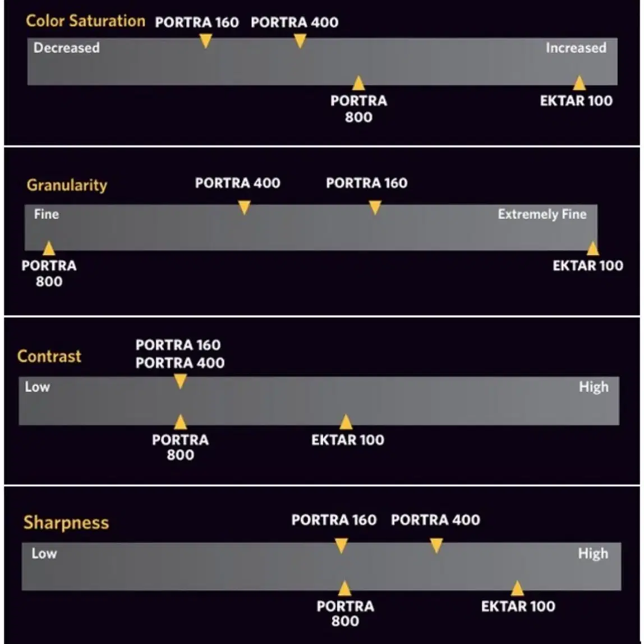Select the Portra 800 sharpness triangle

344,588
